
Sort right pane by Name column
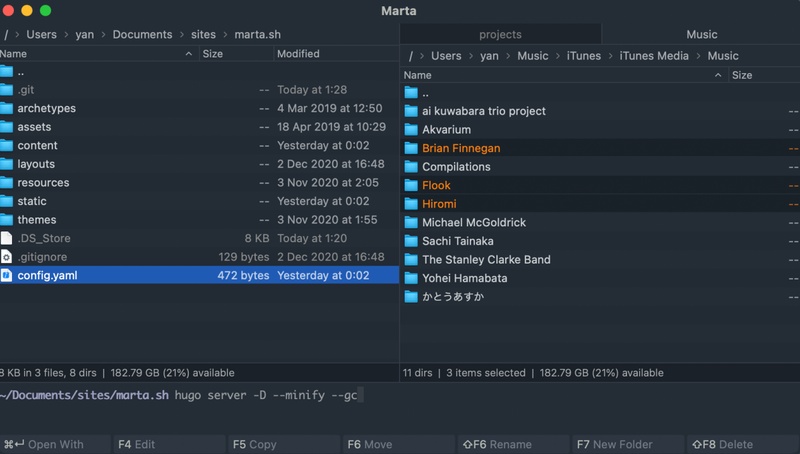(564, 75)
